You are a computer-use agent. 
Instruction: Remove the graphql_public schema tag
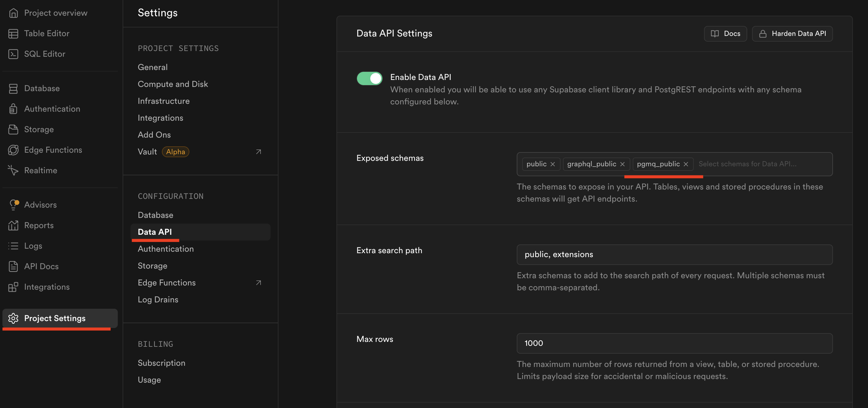click(622, 164)
